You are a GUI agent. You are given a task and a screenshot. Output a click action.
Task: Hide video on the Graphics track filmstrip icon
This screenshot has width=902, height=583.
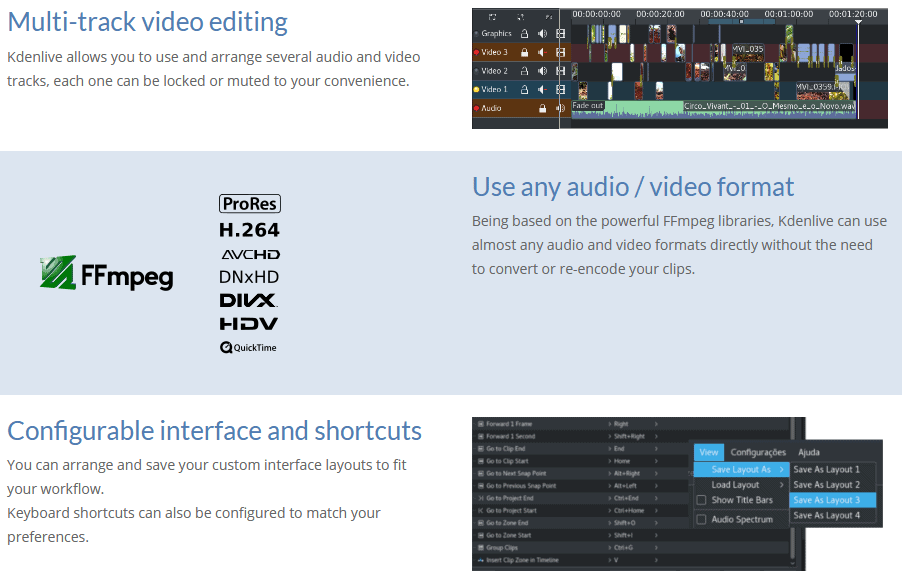[560, 34]
